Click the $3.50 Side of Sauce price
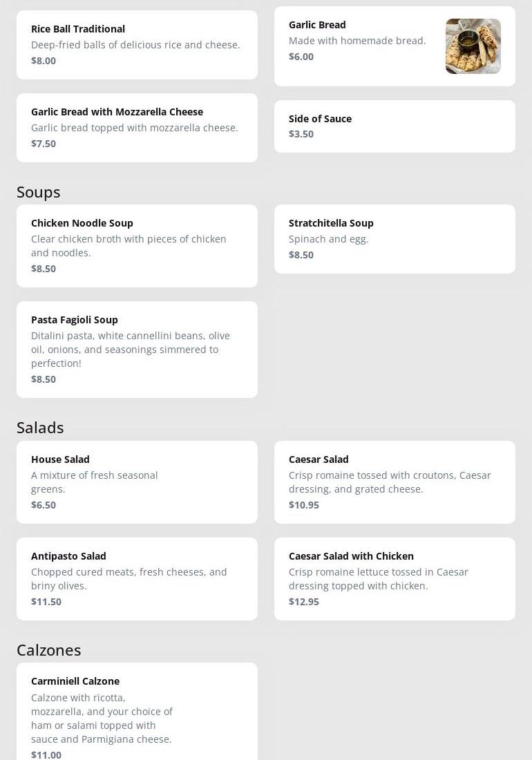The height and width of the screenshot is (760, 532). point(301,134)
